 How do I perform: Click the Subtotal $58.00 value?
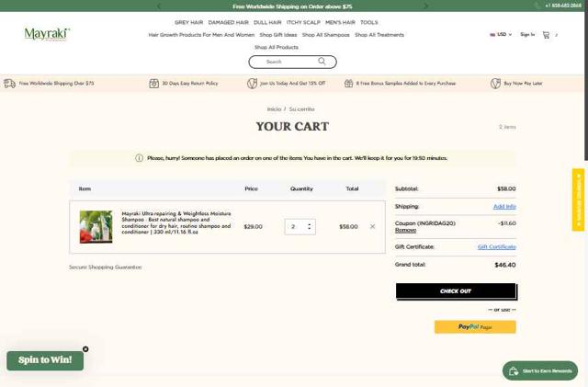(506, 188)
